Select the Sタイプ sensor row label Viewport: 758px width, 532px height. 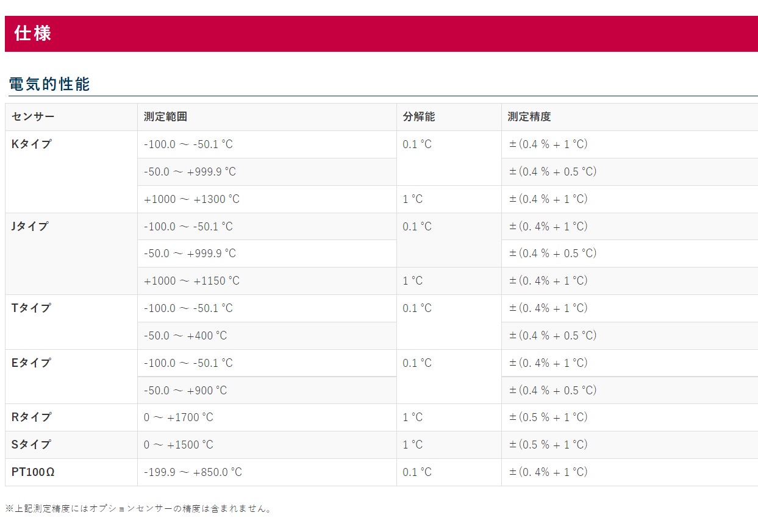click(31, 444)
